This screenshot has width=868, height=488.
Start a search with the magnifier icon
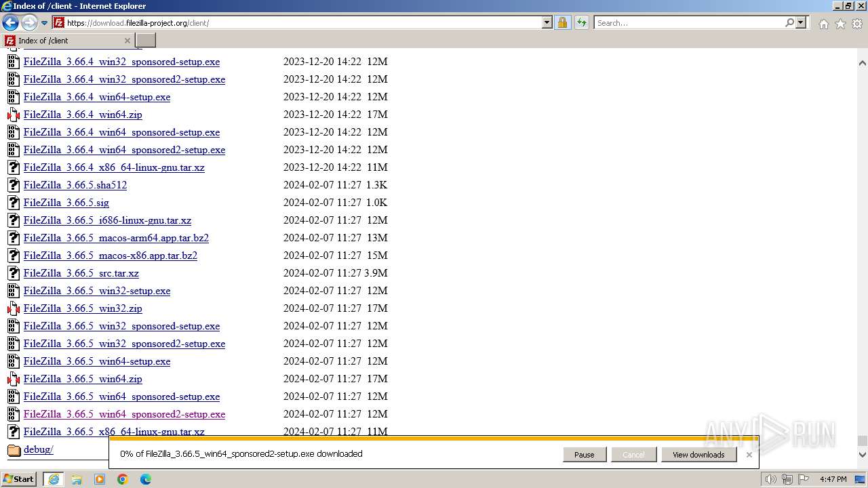[789, 22]
